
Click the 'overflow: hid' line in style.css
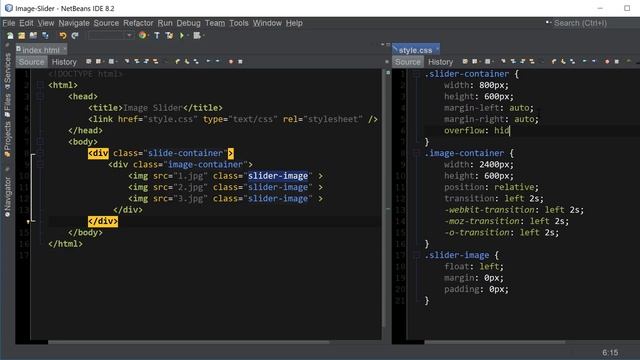coord(477,131)
